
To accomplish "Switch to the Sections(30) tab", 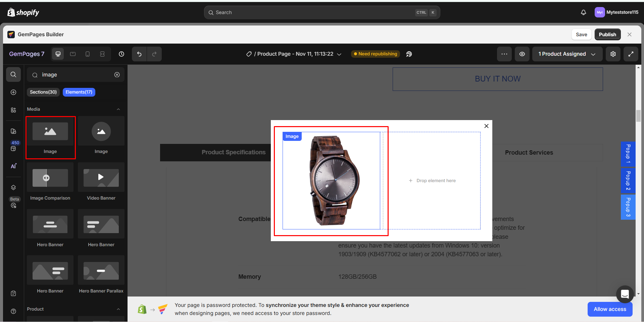I will click(43, 92).
